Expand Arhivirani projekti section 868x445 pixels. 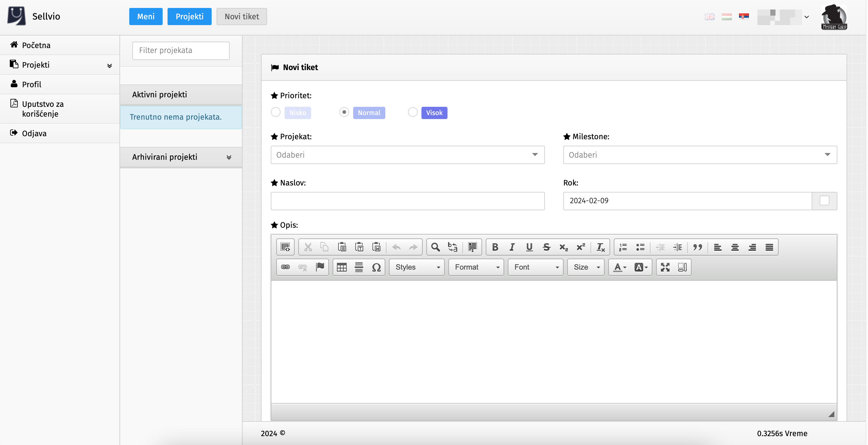181,157
